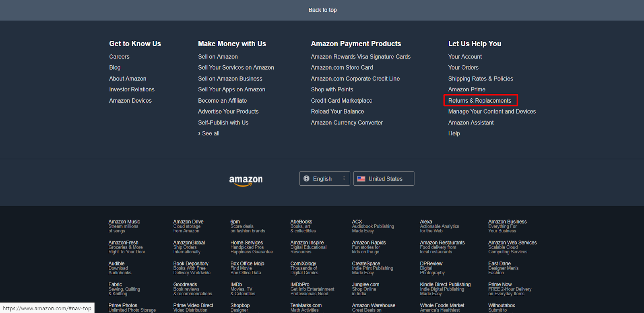Go to Your Account
Viewport: 644px width, 313px height.
click(465, 57)
